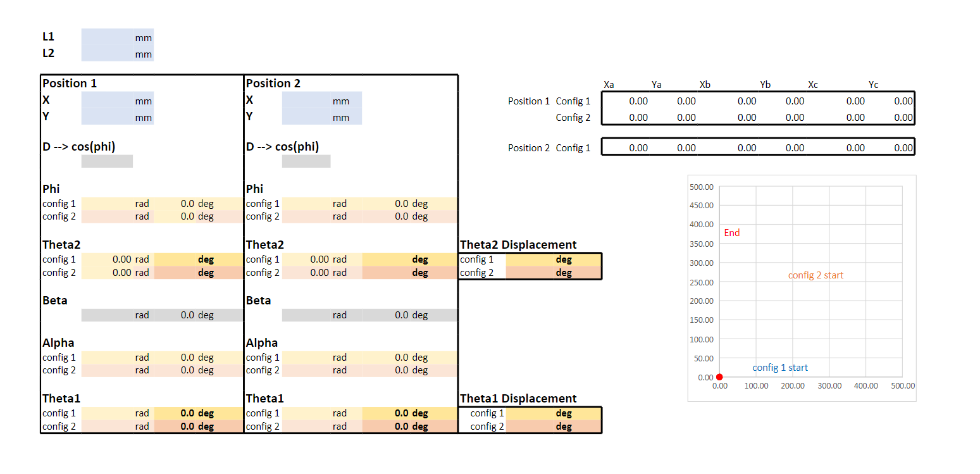Select the Position 2 Y input cell
Screen dimensions: 980x474
point(307,117)
